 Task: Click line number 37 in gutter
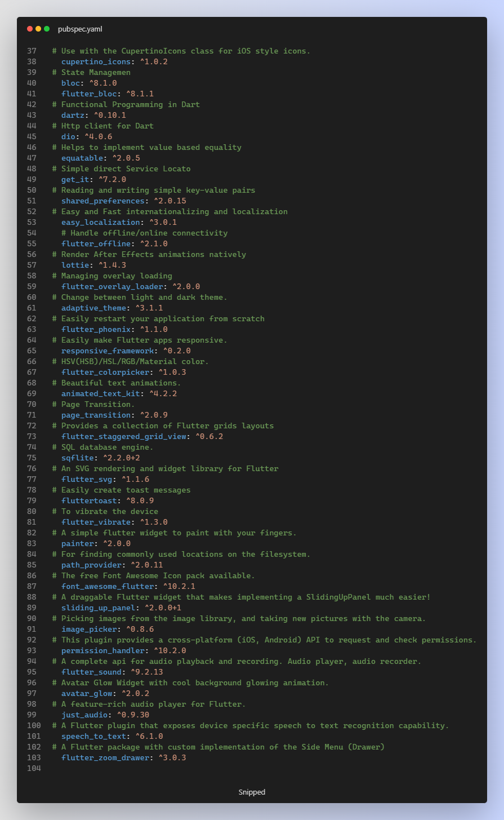32,51
